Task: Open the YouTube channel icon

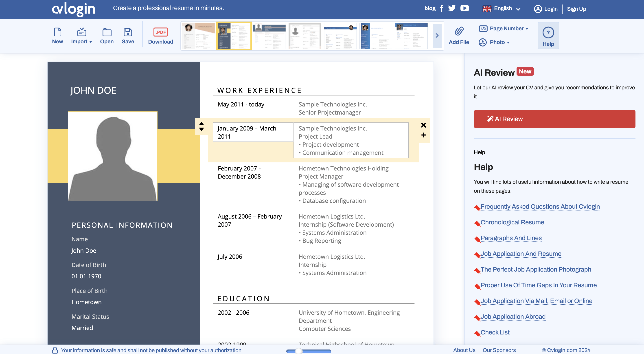Action: (464, 8)
